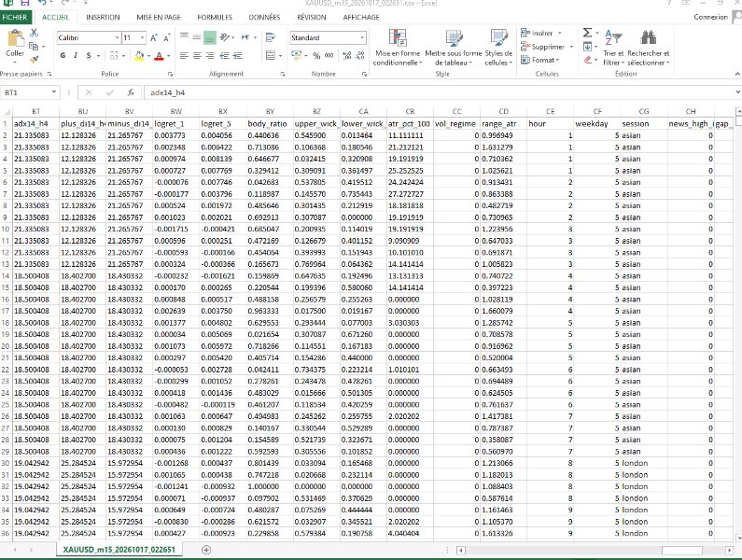Click the increase decimal icon
Screen dimensions: 742x560
tap(347, 56)
